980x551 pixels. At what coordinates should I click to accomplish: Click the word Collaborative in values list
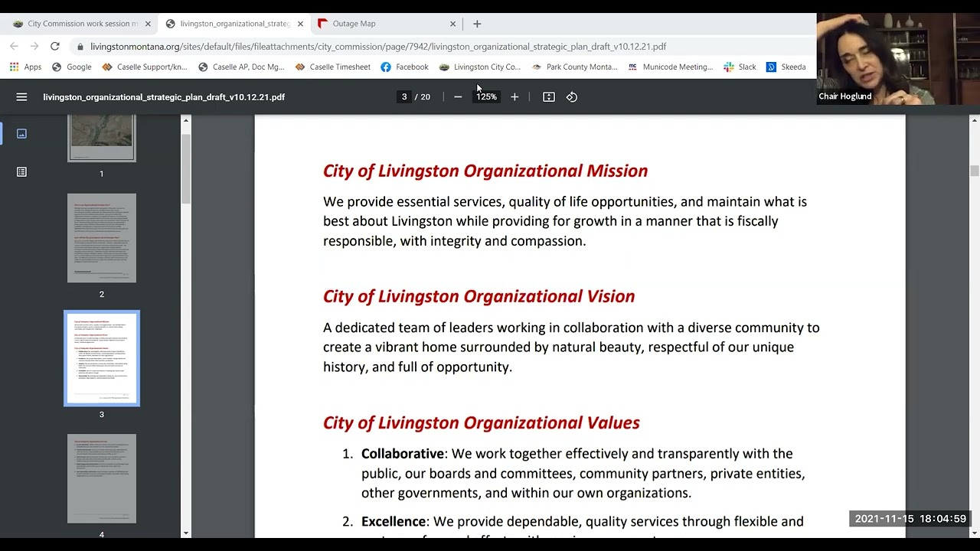(403, 454)
